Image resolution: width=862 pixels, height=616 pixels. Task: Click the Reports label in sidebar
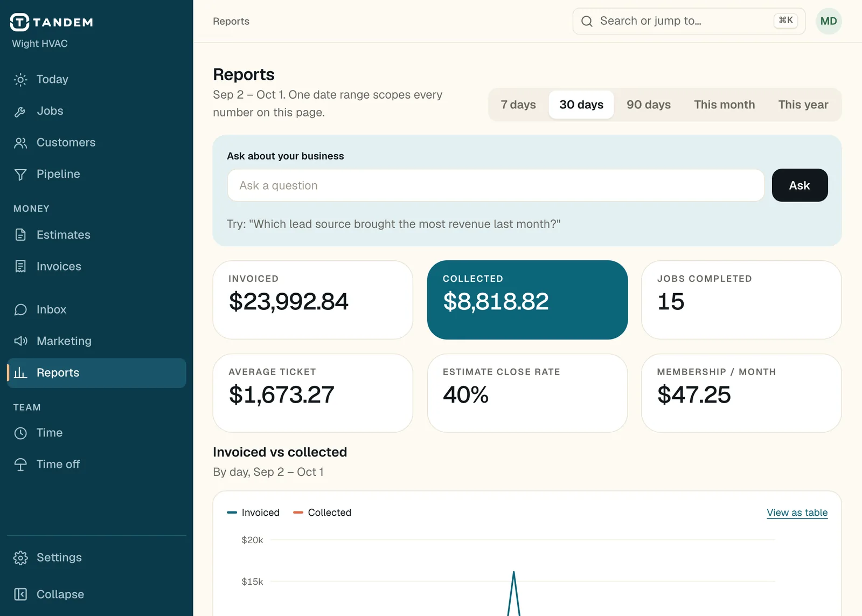pyautogui.click(x=58, y=372)
